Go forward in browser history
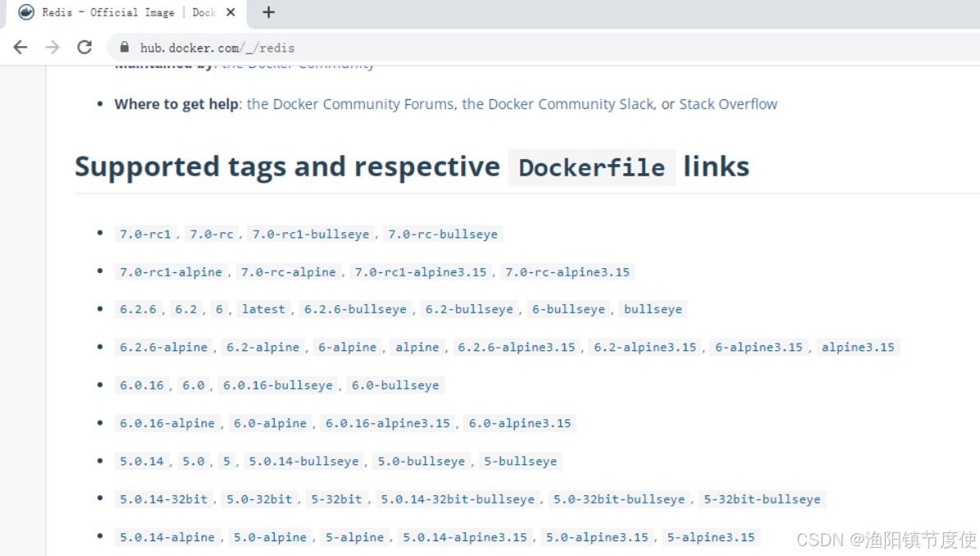980x556 pixels. click(x=52, y=48)
